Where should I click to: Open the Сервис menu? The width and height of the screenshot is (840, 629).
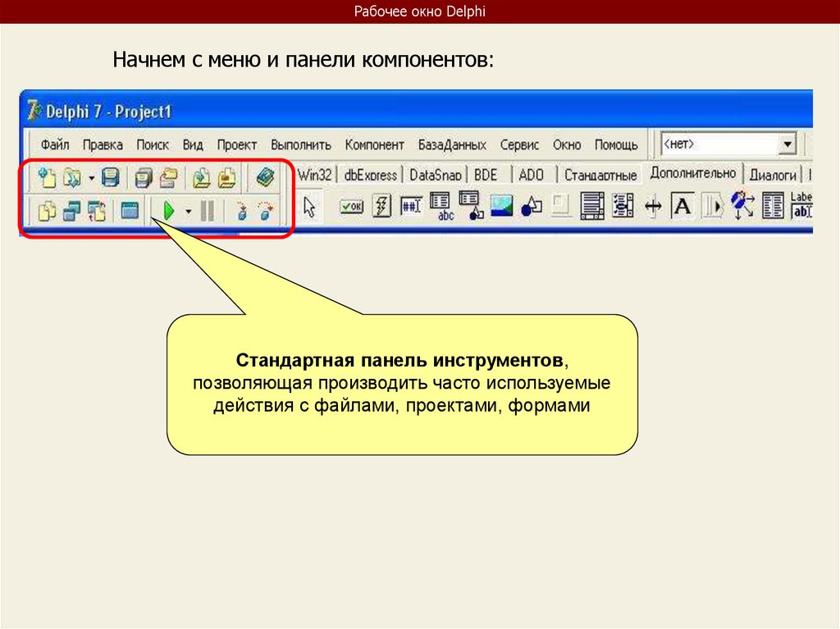click(x=519, y=145)
